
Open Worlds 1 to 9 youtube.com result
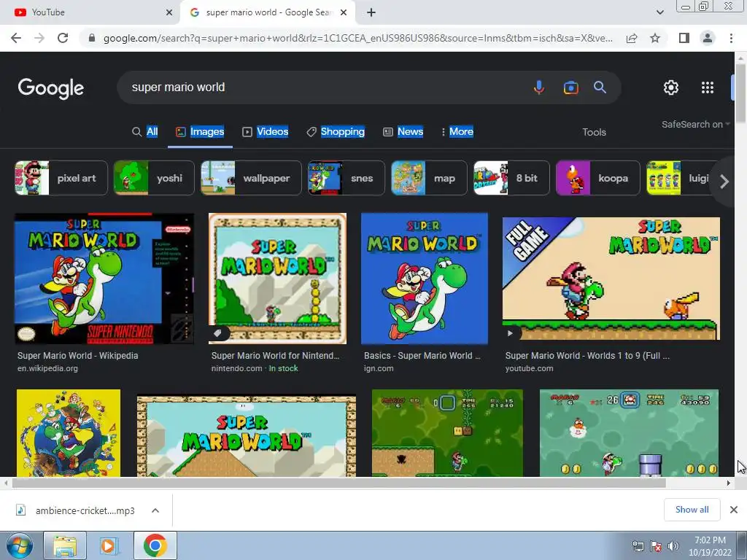[x=587, y=356]
